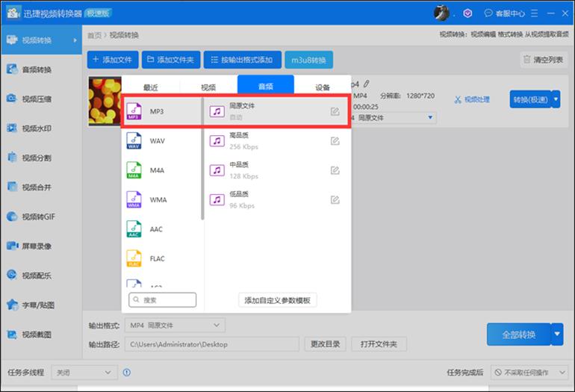The width and height of the screenshot is (575, 392).
Task: Switch to the 最近 format tab
Action: pyautogui.click(x=150, y=87)
